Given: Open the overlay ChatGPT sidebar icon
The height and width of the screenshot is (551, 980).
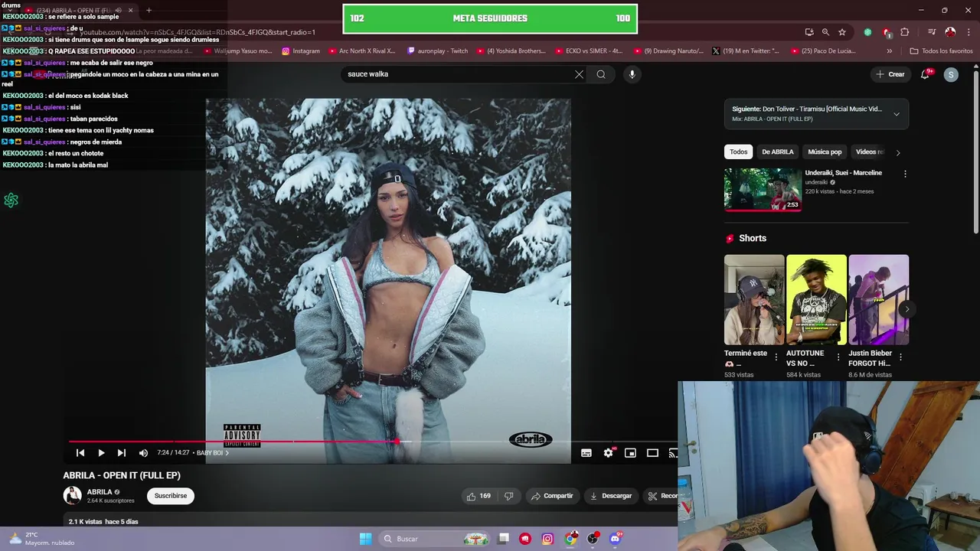Looking at the screenshot, I should (11, 201).
